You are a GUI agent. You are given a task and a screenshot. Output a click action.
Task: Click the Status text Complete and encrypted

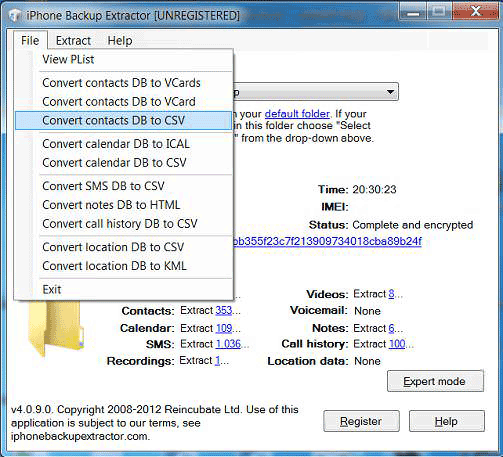point(413,225)
